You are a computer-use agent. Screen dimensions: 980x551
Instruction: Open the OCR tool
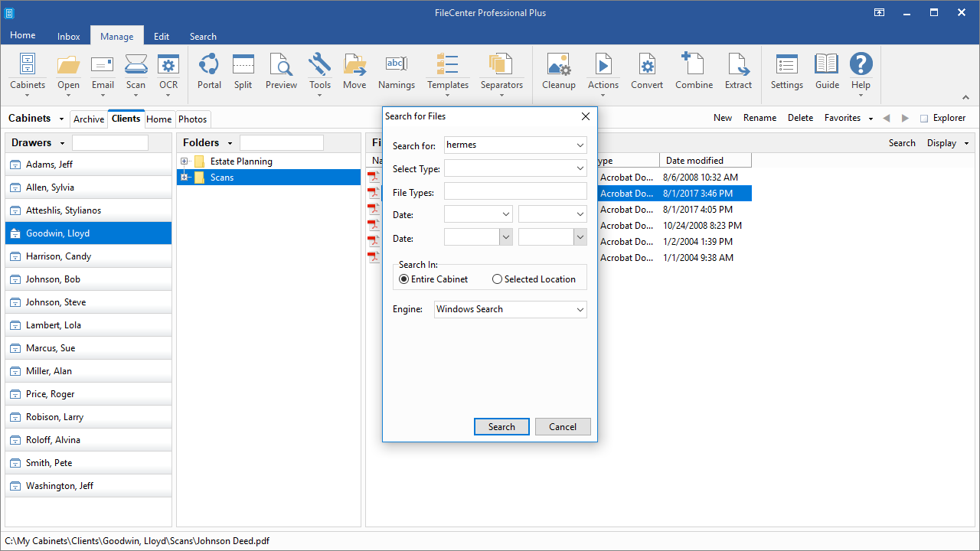coord(168,73)
